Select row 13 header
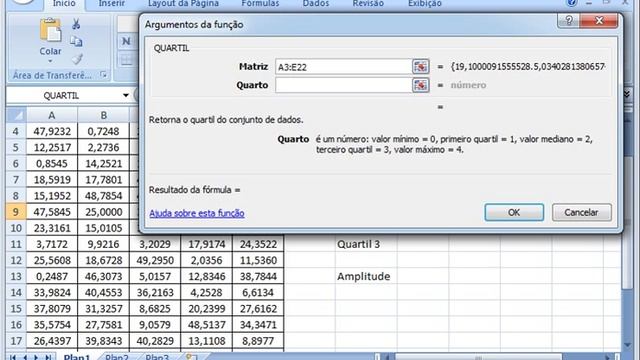The image size is (640, 360). [16, 276]
